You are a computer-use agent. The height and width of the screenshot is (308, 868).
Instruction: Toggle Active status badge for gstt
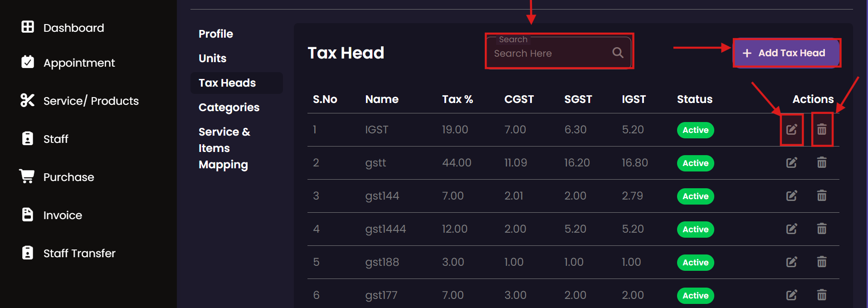(x=695, y=163)
